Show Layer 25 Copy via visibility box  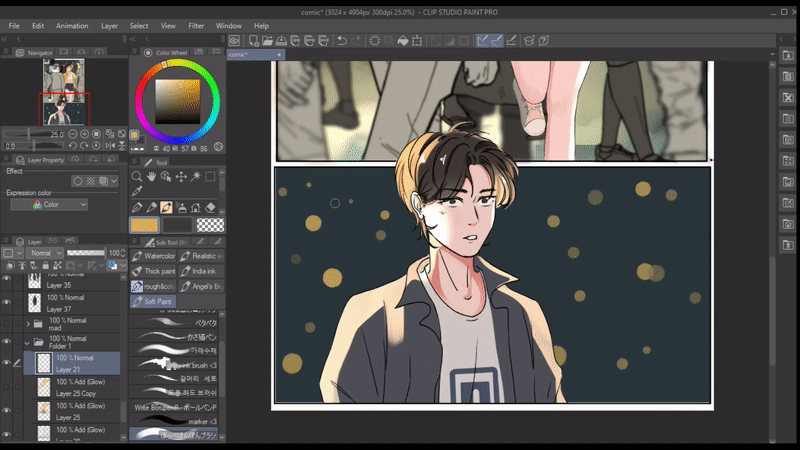(x=7, y=387)
